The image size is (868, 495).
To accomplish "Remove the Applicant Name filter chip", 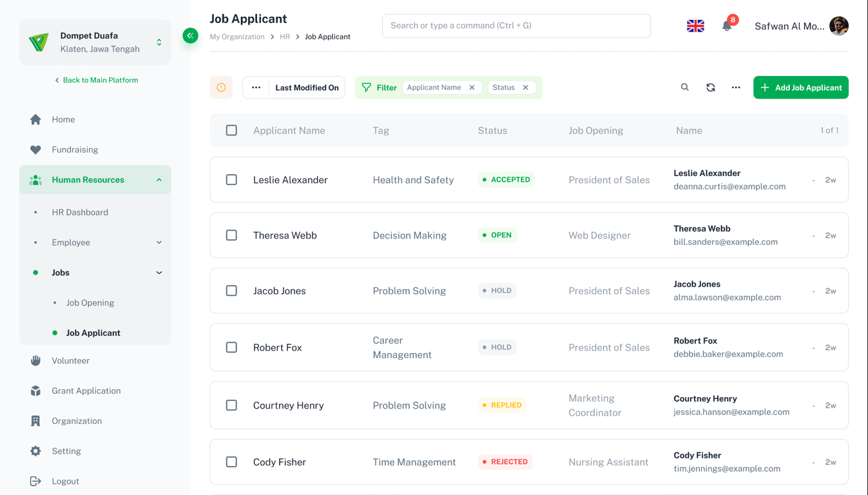I will [472, 88].
